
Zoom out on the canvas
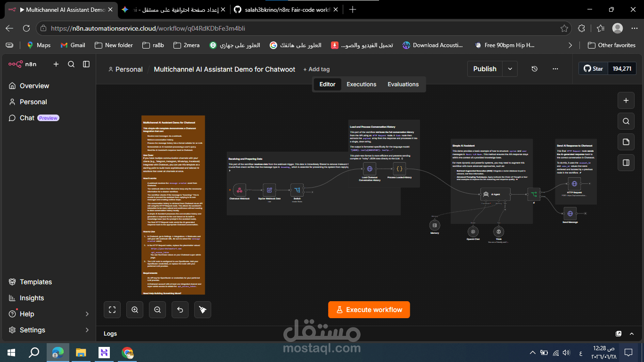coord(157,310)
